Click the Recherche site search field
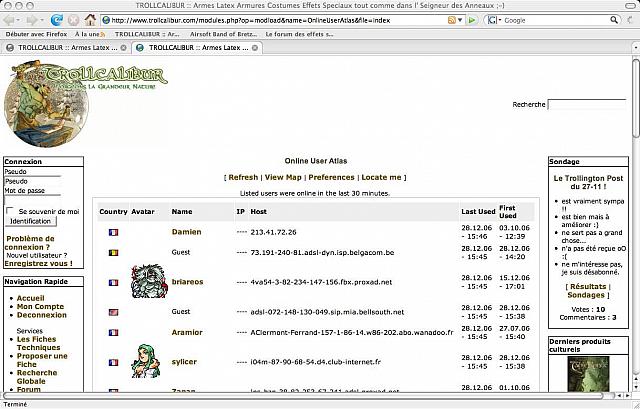 coord(587,104)
